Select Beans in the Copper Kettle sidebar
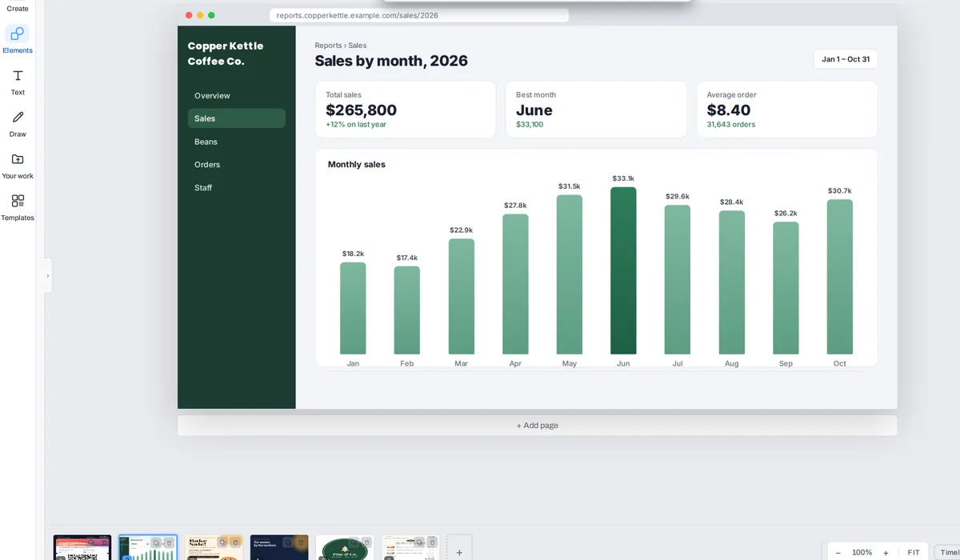 pyautogui.click(x=237, y=142)
